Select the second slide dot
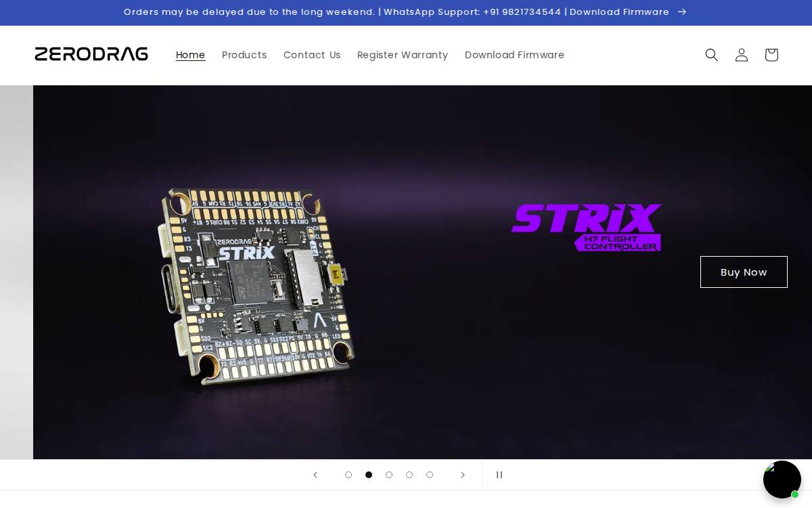The image size is (812, 508). [369, 475]
